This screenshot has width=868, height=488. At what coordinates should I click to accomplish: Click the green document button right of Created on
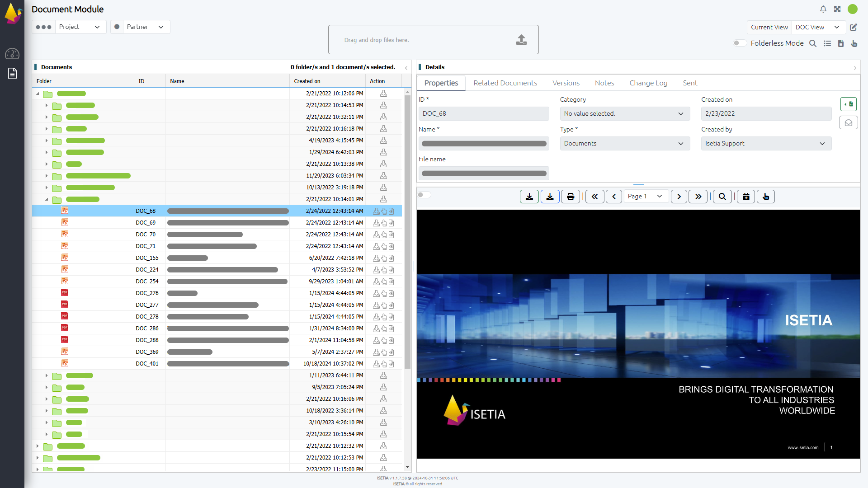849,104
